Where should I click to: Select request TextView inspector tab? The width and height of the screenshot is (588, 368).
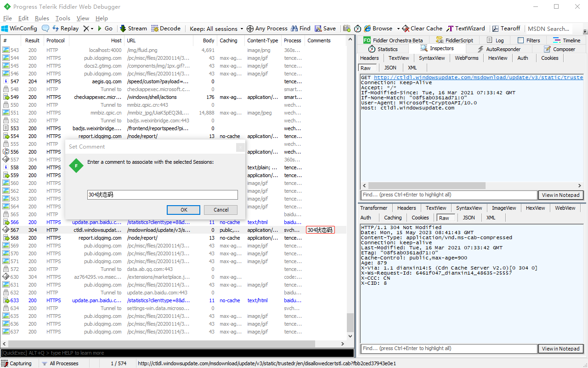(399, 58)
